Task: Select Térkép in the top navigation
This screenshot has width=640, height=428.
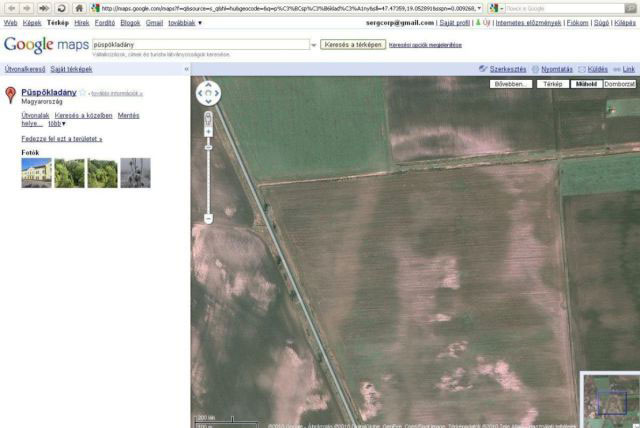Action: [58, 23]
